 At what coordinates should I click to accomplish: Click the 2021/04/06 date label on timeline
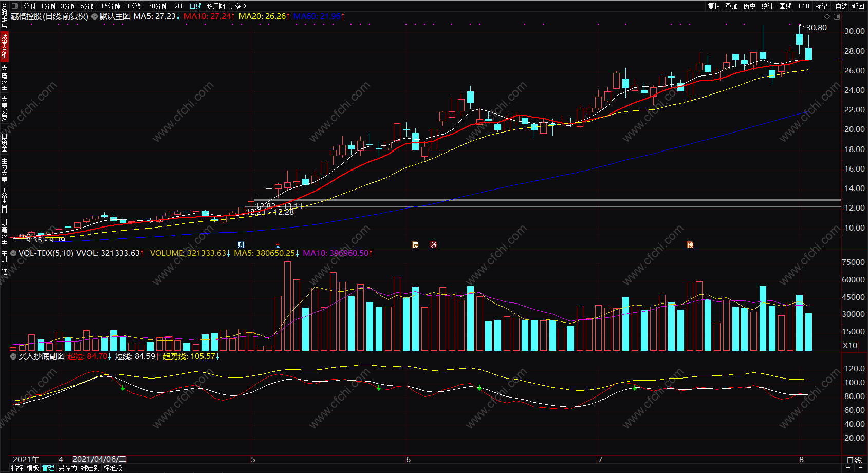tap(99, 459)
